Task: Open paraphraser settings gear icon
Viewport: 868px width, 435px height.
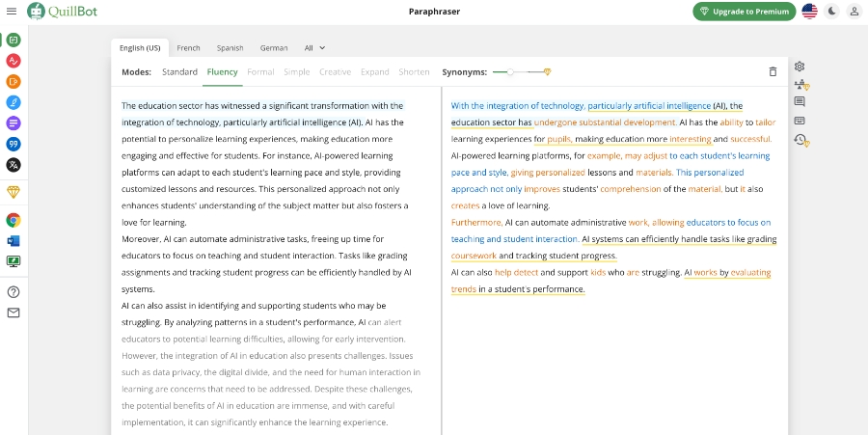Action: coord(800,67)
